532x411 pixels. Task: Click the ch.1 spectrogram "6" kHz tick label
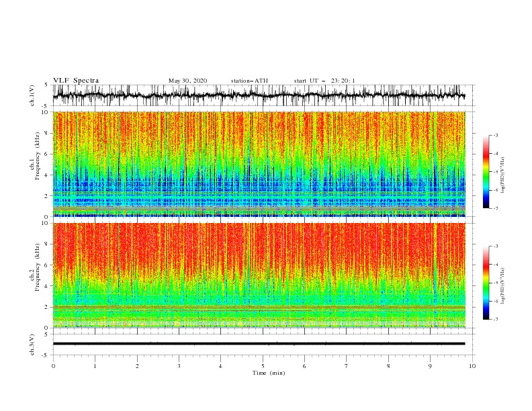click(x=46, y=154)
